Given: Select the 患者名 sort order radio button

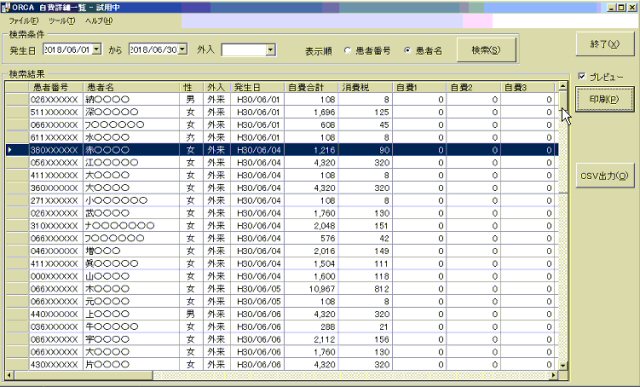Looking at the screenshot, I should click(407, 51).
